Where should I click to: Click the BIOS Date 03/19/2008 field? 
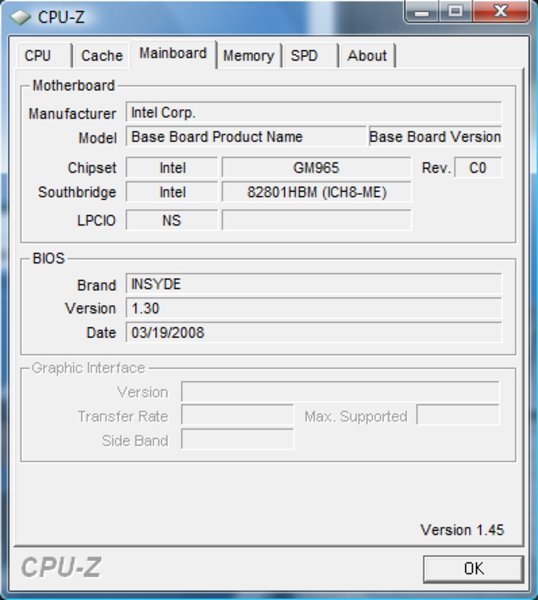pos(314,333)
